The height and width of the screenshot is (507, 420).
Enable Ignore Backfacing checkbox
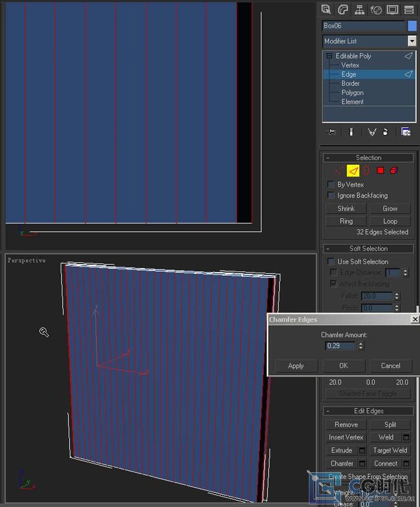(x=330, y=195)
